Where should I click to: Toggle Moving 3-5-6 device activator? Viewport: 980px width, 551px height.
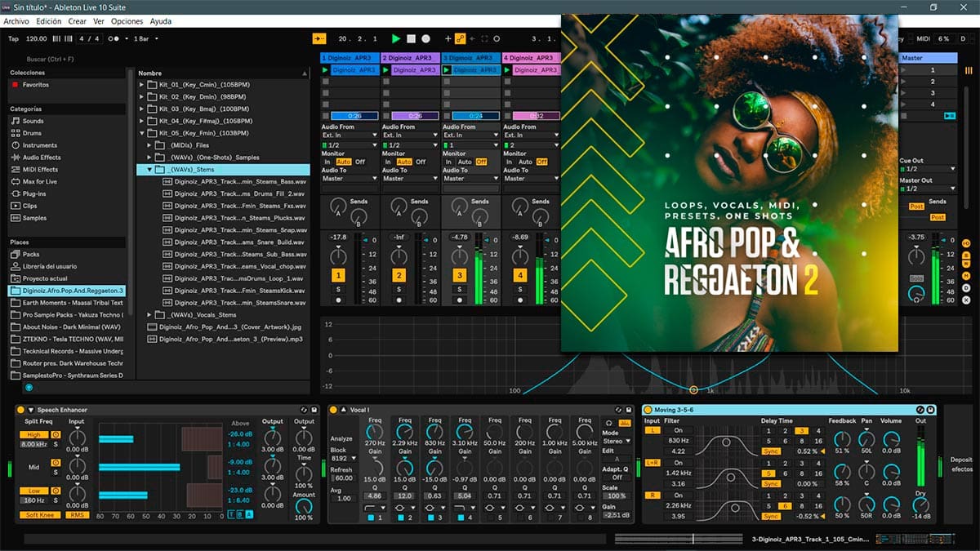(648, 410)
